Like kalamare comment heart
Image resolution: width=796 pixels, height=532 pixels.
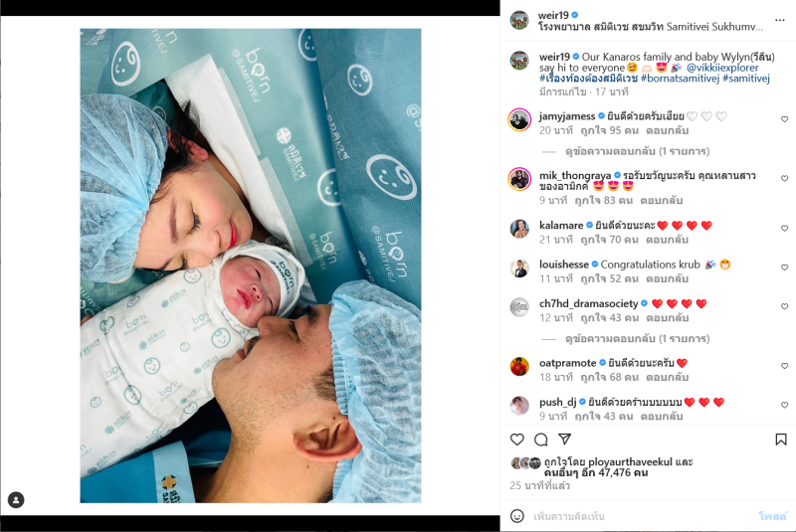point(784,229)
